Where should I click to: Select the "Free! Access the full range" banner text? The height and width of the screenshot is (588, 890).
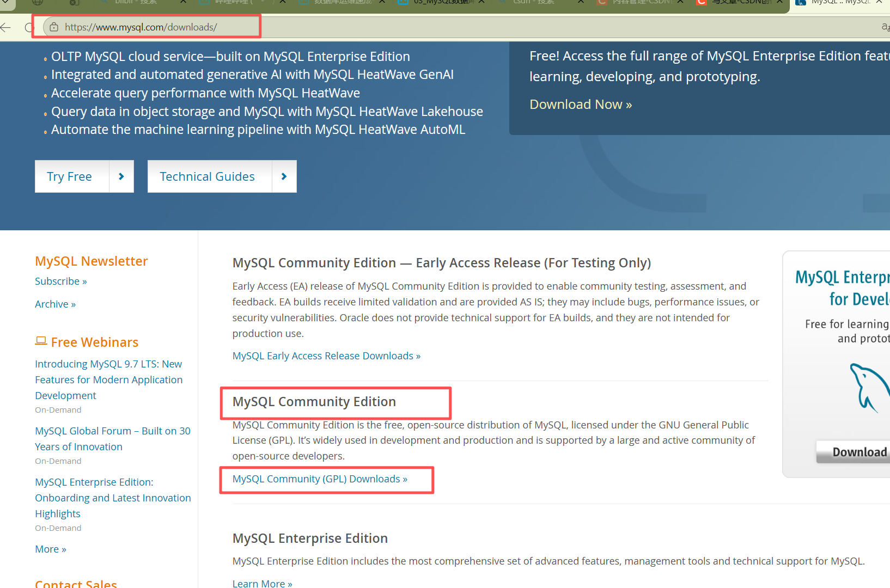click(710, 66)
